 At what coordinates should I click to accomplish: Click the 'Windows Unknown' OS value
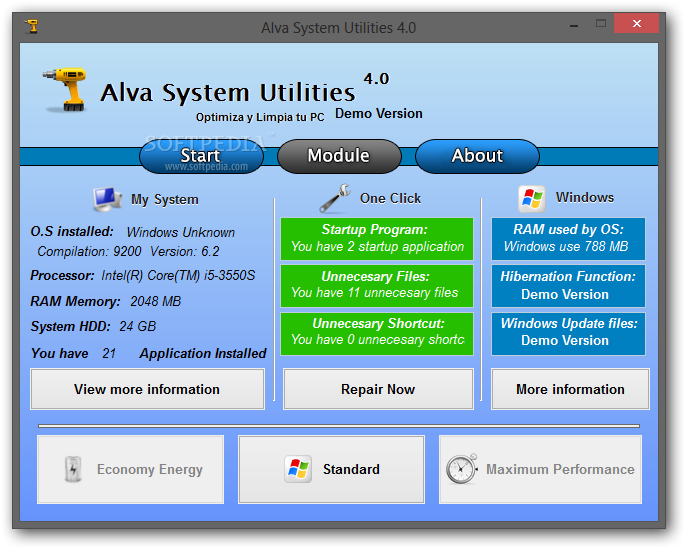[181, 232]
